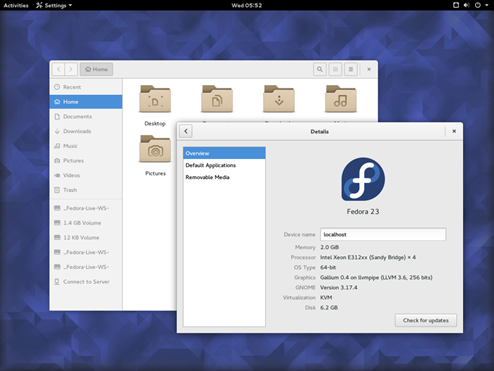Viewport: 494px width, 371px height.
Task: Select the 12 KB Volume entry
Action: (86, 237)
